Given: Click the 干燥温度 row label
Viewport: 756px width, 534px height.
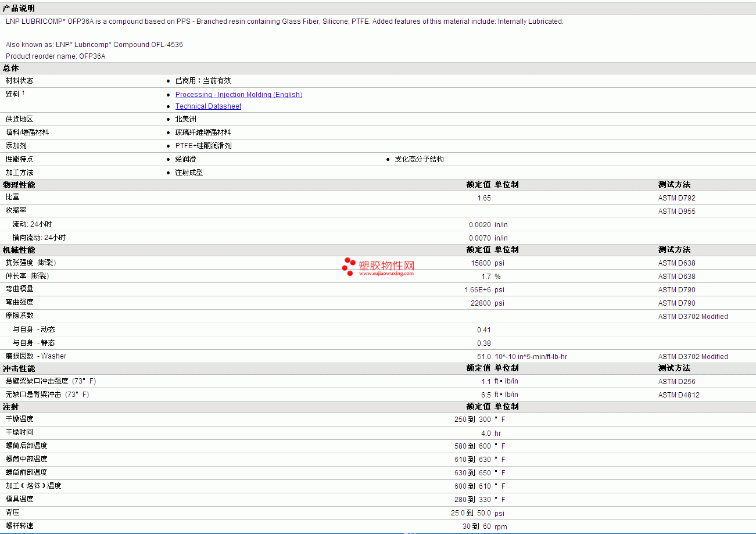Looking at the screenshot, I should 20,419.
